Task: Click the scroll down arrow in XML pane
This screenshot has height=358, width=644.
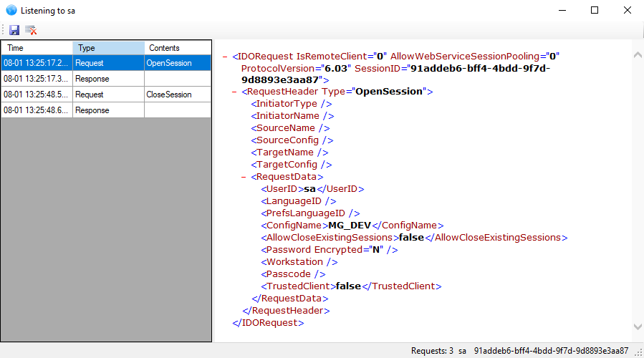Action: tap(638, 326)
